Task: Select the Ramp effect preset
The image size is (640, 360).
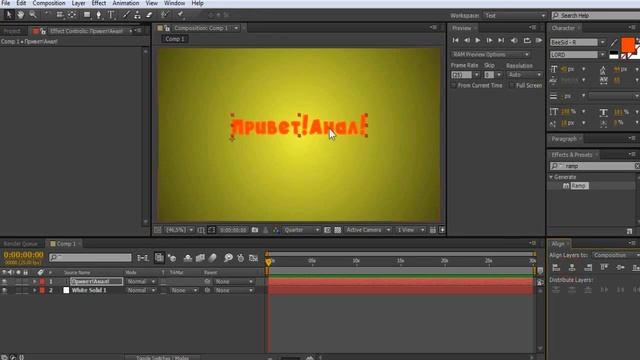Action: coord(579,186)
